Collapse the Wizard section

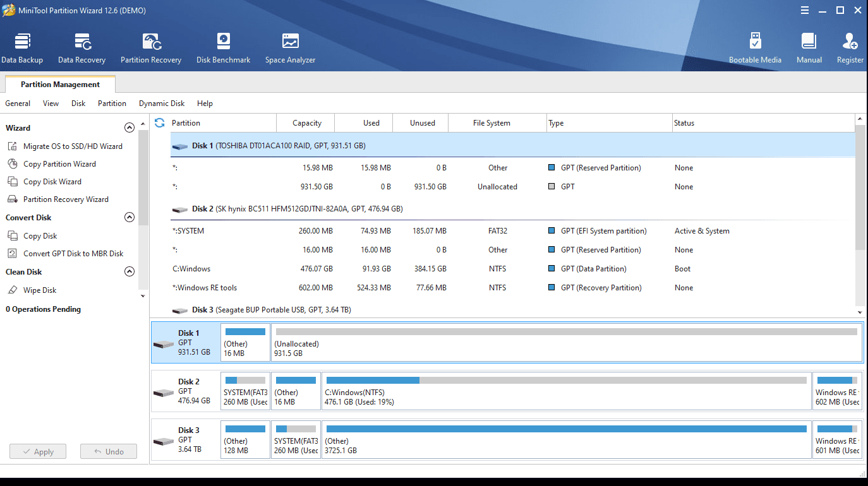pos(130,127)
